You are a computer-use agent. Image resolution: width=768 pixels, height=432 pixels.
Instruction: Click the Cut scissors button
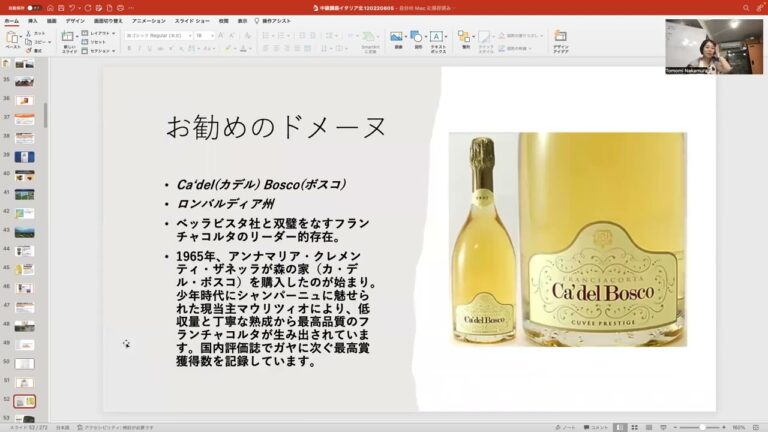pos(35,33)
